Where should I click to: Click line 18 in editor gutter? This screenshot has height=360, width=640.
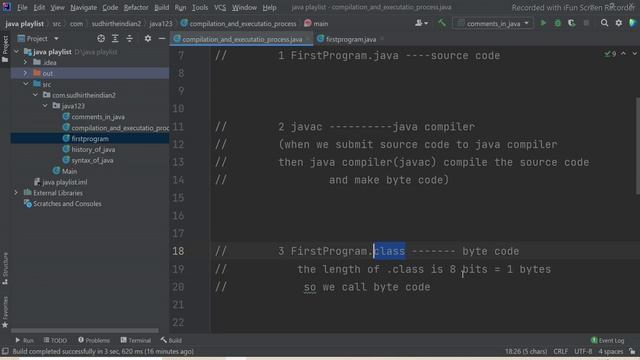178,251
